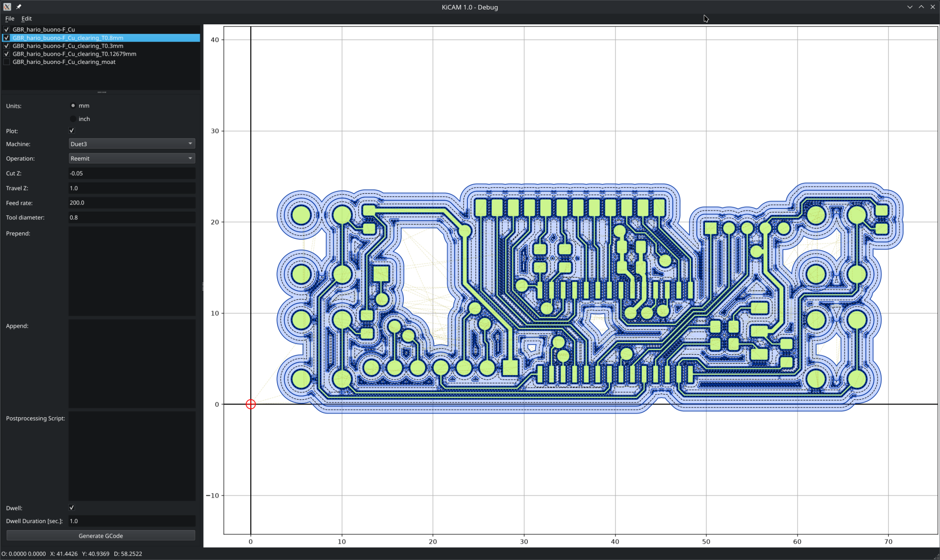This screenshot has width=940, height=560.
Task: Click the red origin marker on the plot
Action: [x=251, y=404]
